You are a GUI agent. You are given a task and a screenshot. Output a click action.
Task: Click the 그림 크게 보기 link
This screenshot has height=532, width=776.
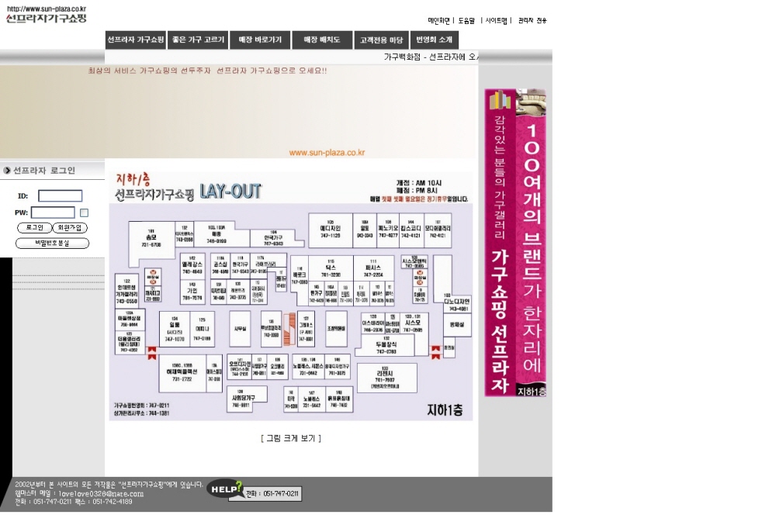[291, 438]
